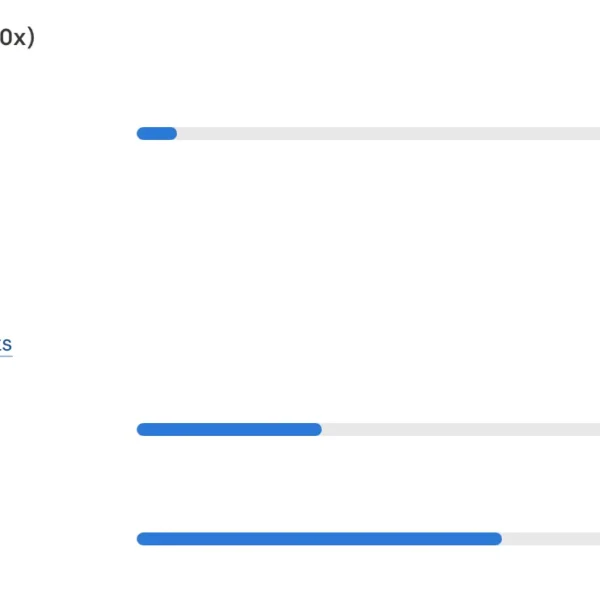Image resolution: width=600 pixels, height=600 pixels.
Task: Click the rounded right end of the middle blue fill
Action: (x=318, y=429)
